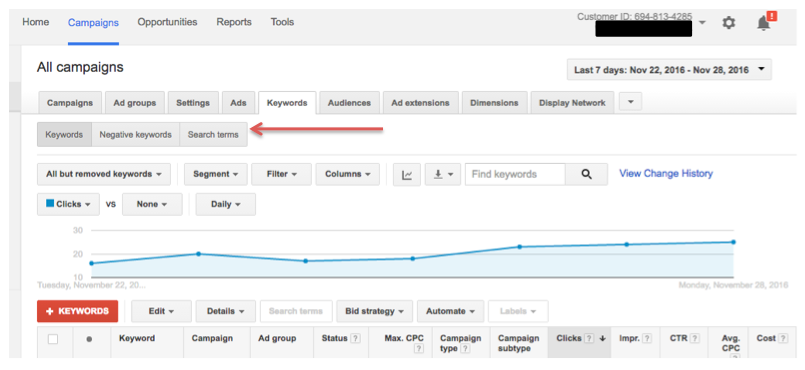
Task: Open the Automate dropdown
Action: (450, 311)
